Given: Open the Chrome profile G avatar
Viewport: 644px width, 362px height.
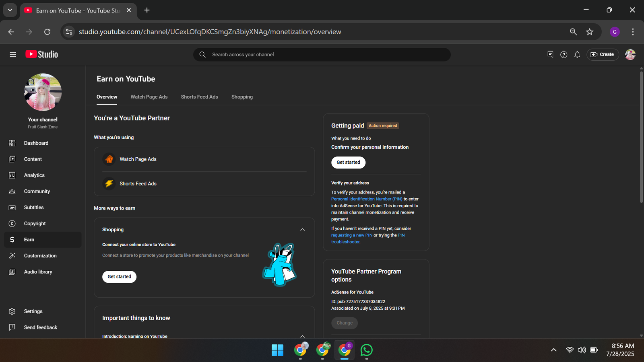Looking at the screenshot, I should [x=615, y=32].
